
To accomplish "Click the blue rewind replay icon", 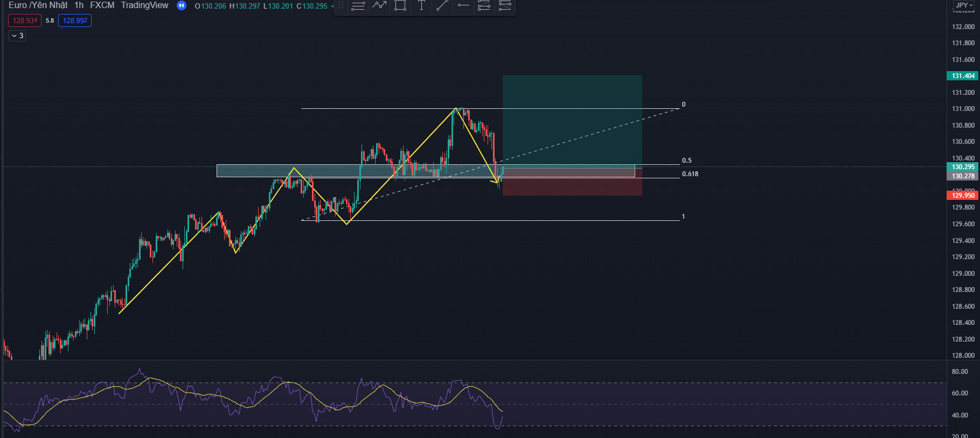I will (x=182, y=5).
